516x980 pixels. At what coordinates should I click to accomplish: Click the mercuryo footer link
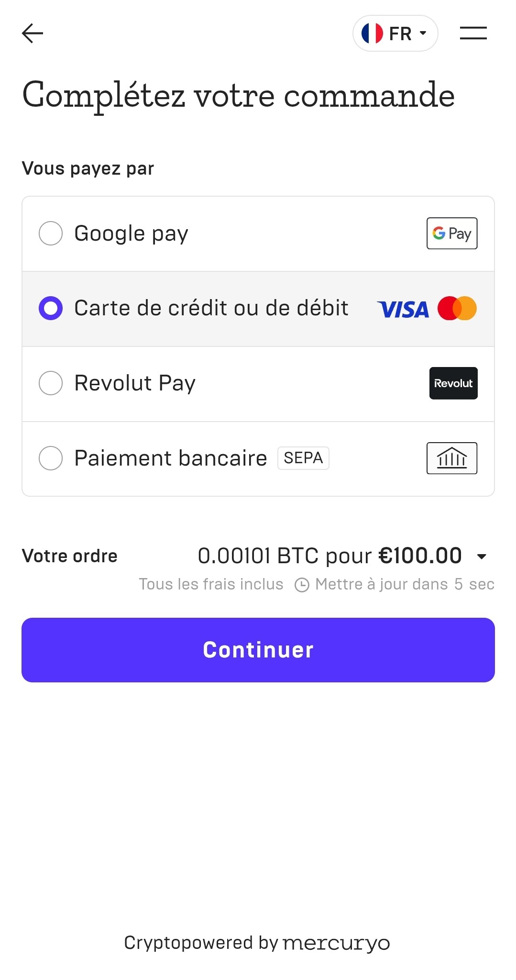[x=336, y=943]
